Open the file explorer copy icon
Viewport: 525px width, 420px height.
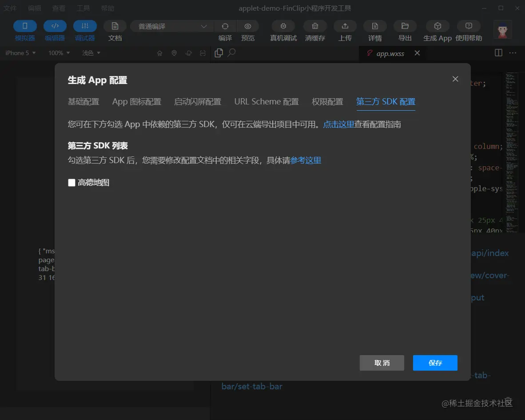tap(219, 53)
